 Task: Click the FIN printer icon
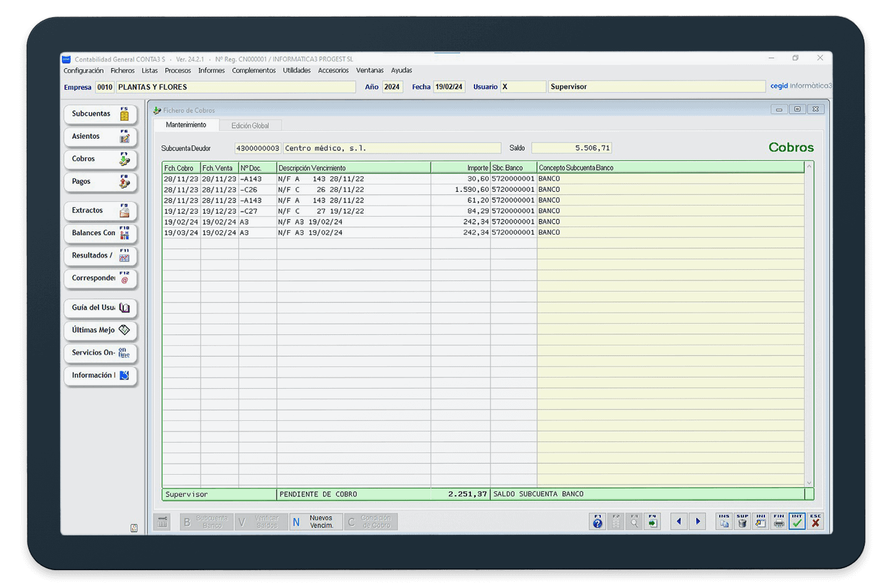779,522
